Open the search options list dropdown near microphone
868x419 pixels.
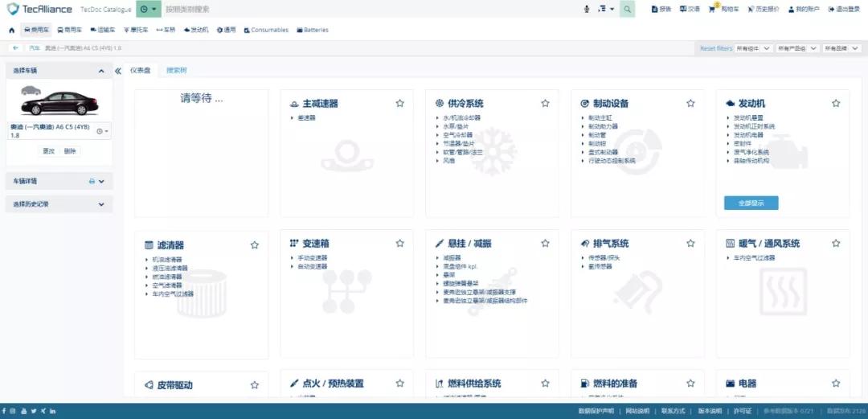click(x=607, y=9)
